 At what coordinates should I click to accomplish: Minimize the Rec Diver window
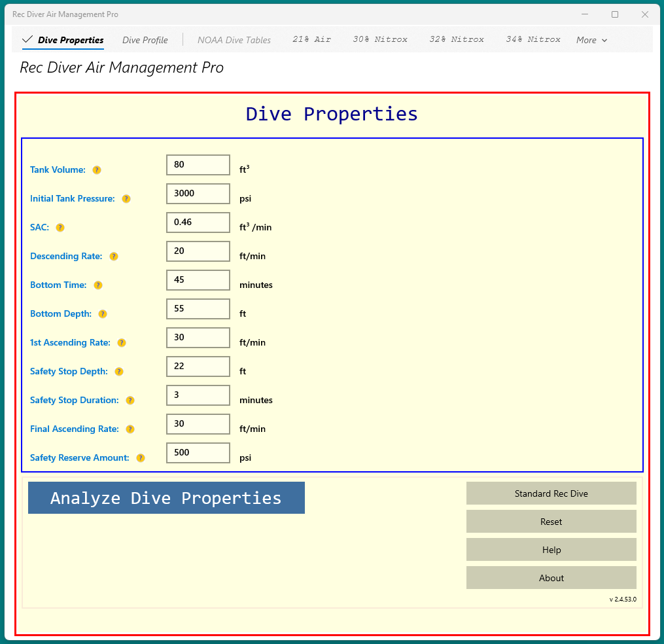(x=585, y=14)
